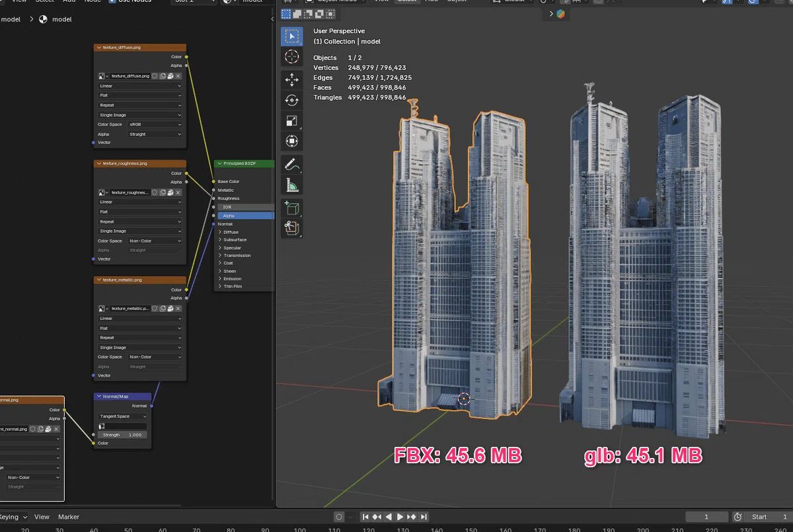Select the Annotate pencil tool
The height and width of the screenshot is (532, 793).
(291, 165)
